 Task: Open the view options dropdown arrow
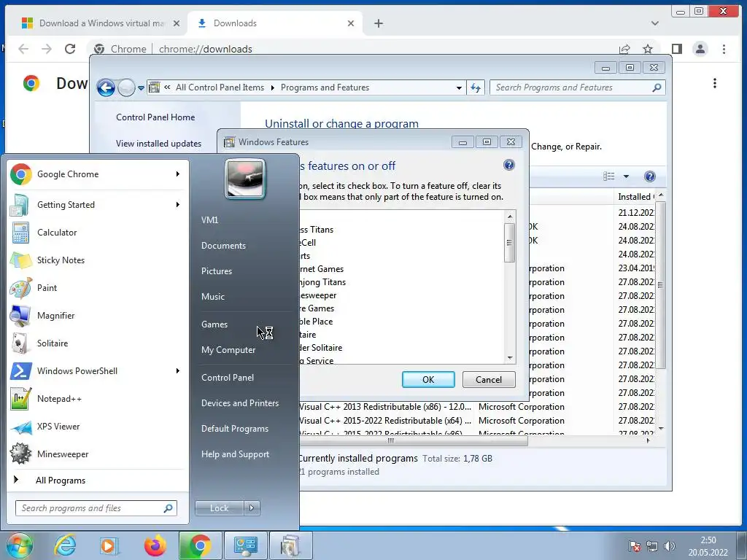(x=626, y=176)
